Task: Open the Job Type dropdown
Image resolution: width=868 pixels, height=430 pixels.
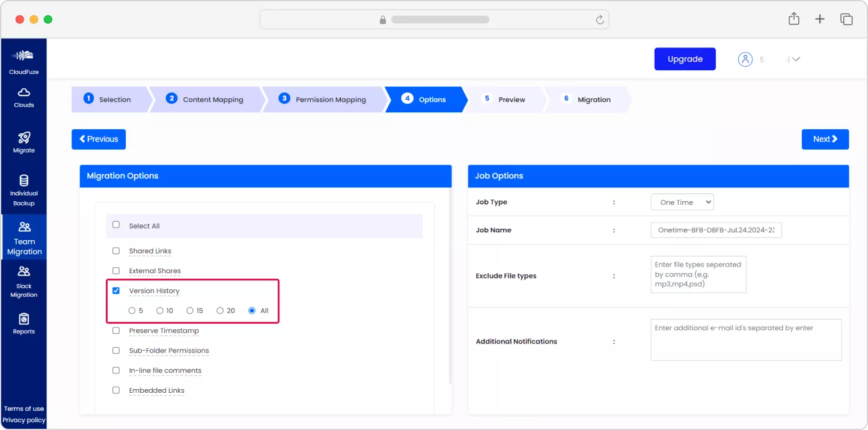Action: point(682,202)
